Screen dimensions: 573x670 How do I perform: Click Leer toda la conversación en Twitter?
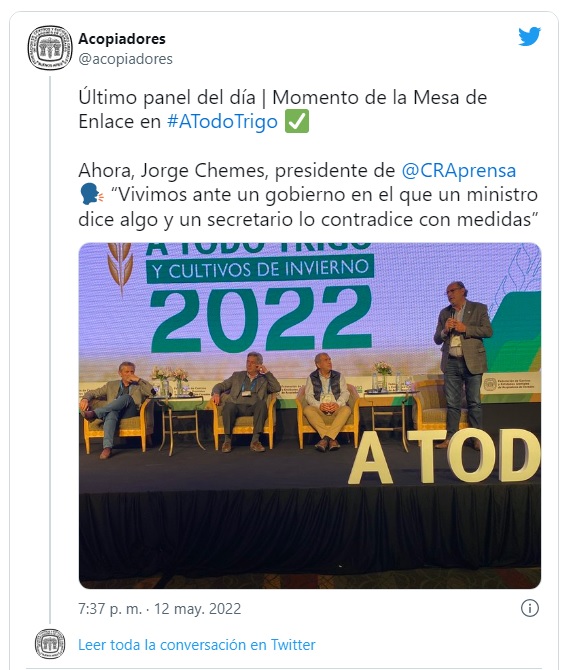click(197, 644)
